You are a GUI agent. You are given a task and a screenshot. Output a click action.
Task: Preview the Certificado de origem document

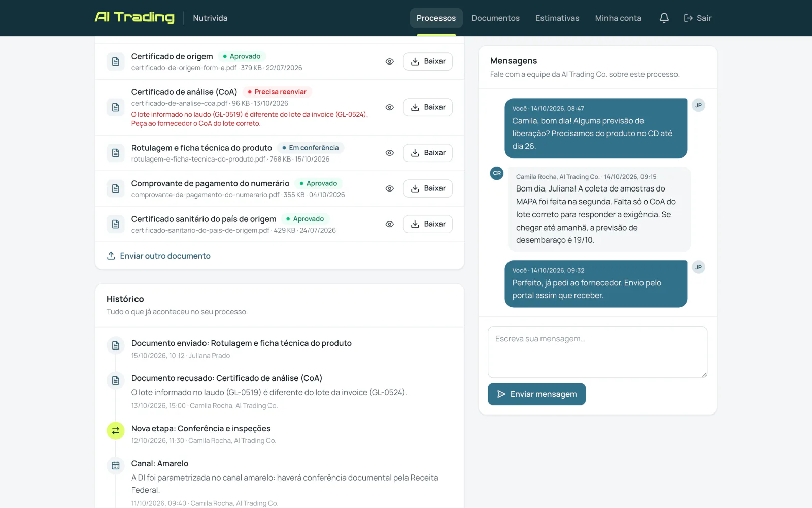[389, 61]
